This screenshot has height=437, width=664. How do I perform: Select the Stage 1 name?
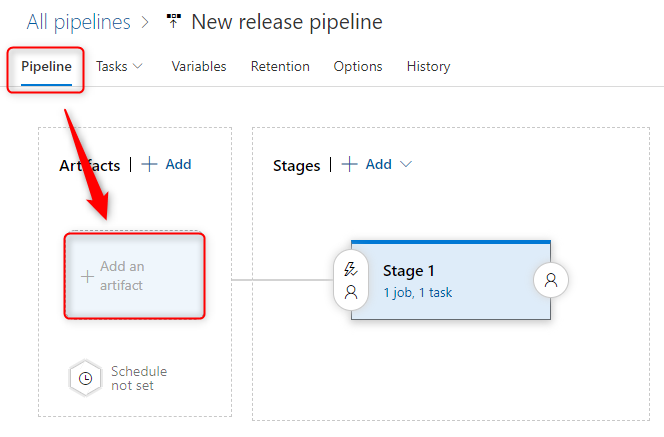coord(409,270)
